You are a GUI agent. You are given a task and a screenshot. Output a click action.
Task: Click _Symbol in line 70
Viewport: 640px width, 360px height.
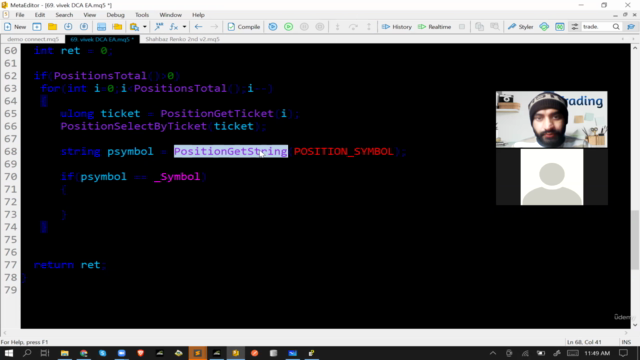(x=177, y=177)
